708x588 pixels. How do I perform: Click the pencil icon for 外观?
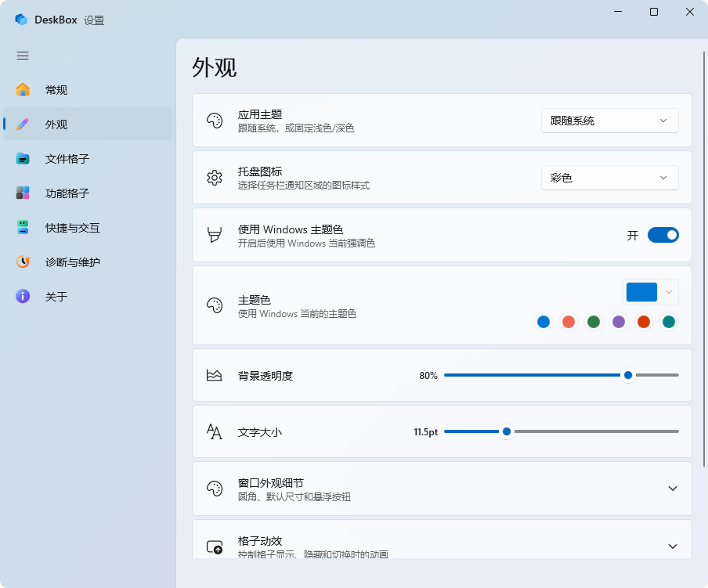(23, 124)
